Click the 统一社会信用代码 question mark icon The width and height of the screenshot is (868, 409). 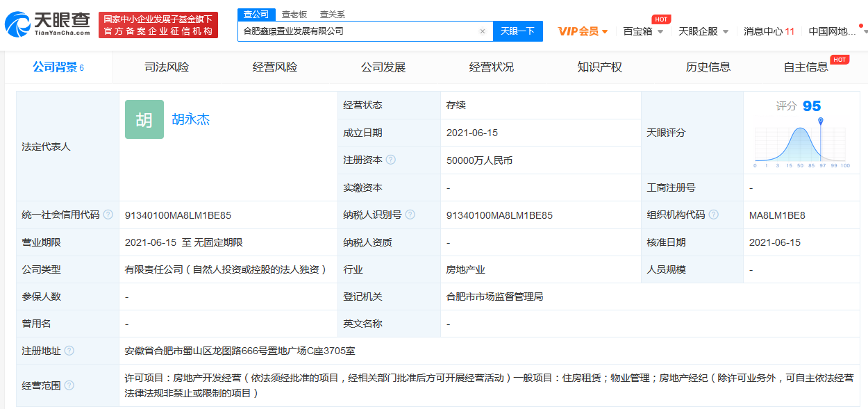pyautogui.click(x=108, y=215)
